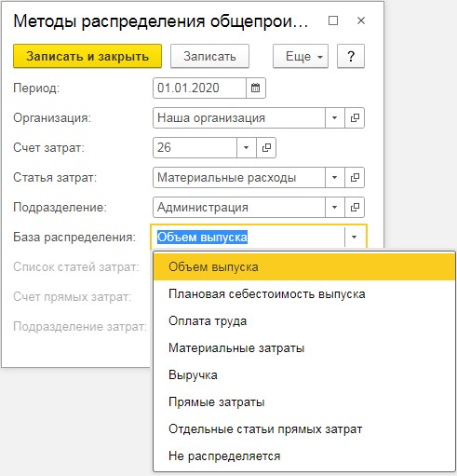Open the Счет затрат account via its open icon
This screenshot has height=476, width=457.
click(x=266, y=147)
